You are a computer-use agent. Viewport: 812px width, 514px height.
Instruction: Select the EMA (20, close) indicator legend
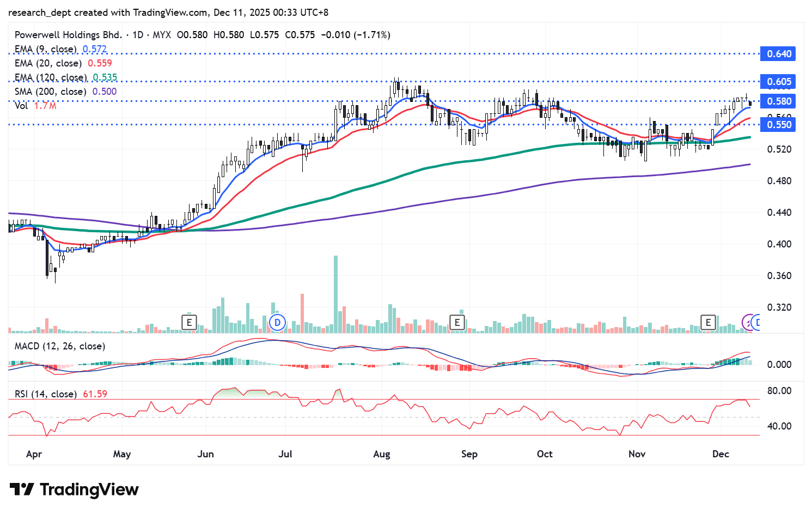tap(48, 63)
